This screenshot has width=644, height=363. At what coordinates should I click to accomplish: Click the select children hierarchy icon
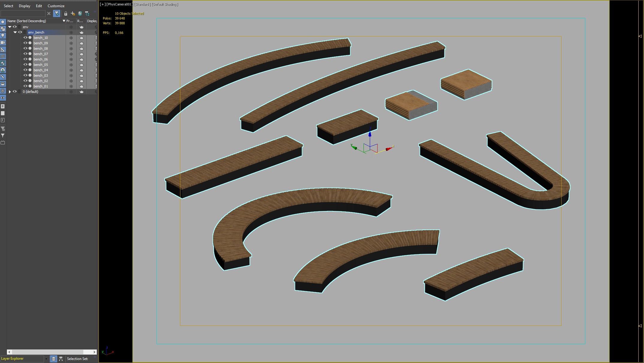pyautogui.click(x=87, y=13)
